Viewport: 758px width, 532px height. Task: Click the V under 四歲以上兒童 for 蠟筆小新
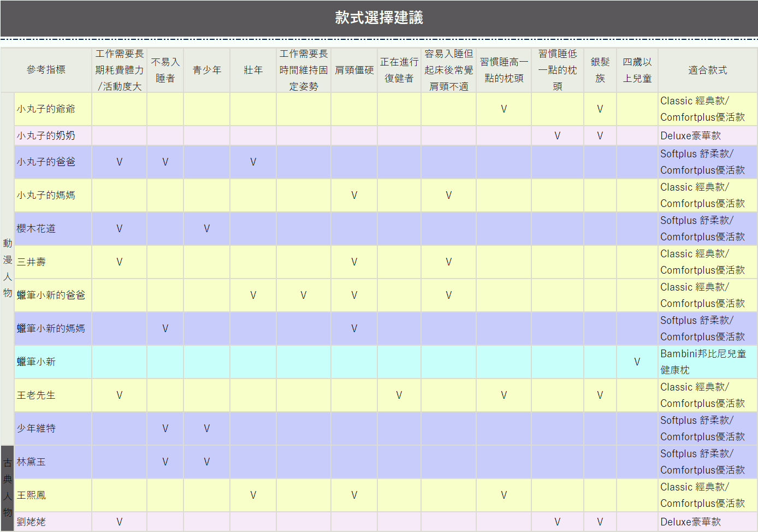coord(637,362)
